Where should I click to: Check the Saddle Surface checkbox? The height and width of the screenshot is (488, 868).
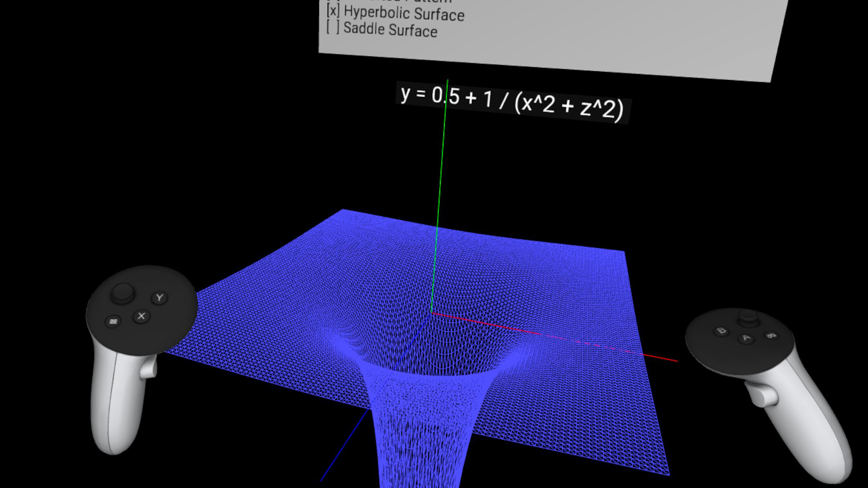333,27
